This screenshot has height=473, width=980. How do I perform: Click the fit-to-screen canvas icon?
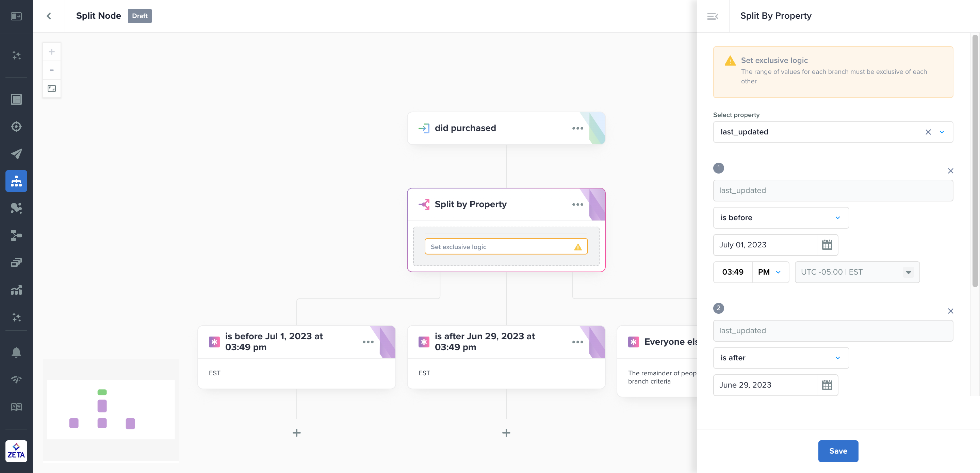pyautogui.click(x=52, y=88)
